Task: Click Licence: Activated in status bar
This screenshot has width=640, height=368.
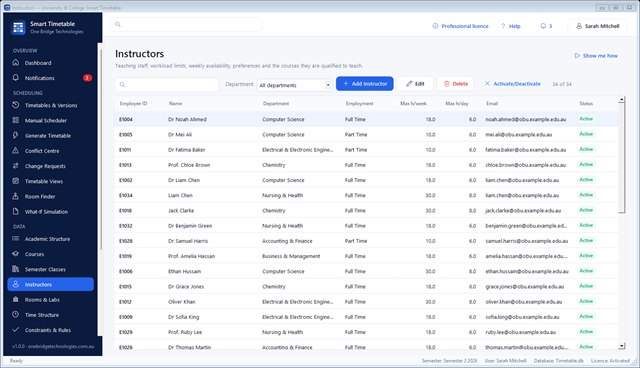Action: (610, 361)
